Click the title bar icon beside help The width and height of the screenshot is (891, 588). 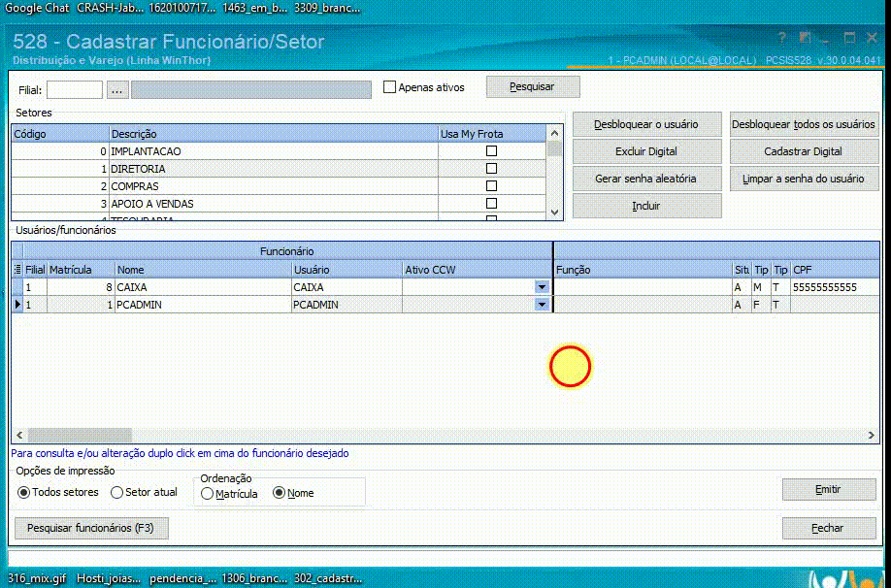[x=805, y=39]
